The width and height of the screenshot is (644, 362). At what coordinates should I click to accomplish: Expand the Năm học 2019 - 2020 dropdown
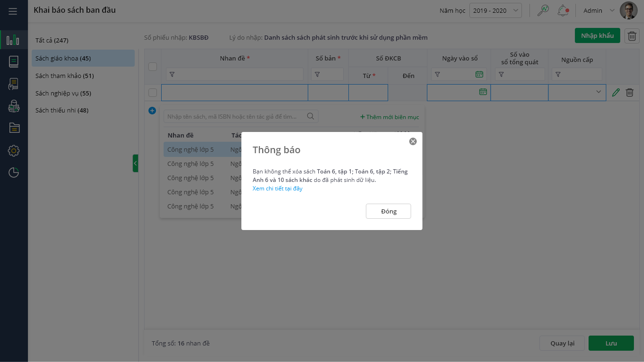click(x=495, y=10)
